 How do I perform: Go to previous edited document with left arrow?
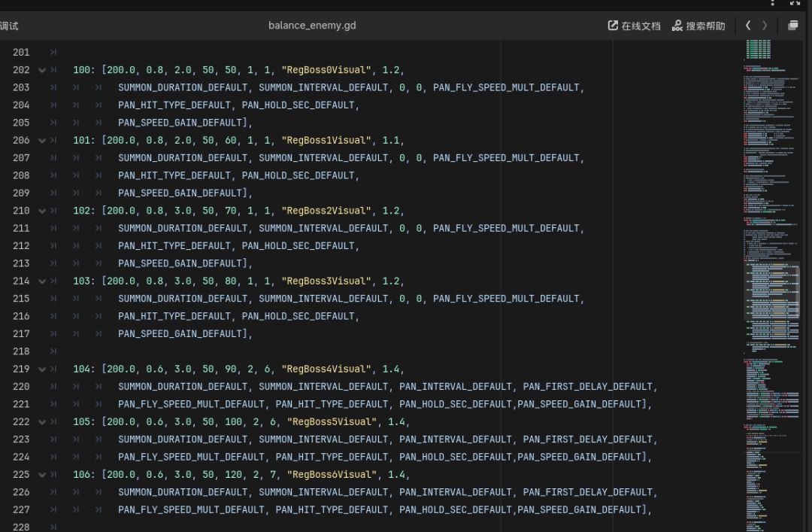[x=748, y=26]
